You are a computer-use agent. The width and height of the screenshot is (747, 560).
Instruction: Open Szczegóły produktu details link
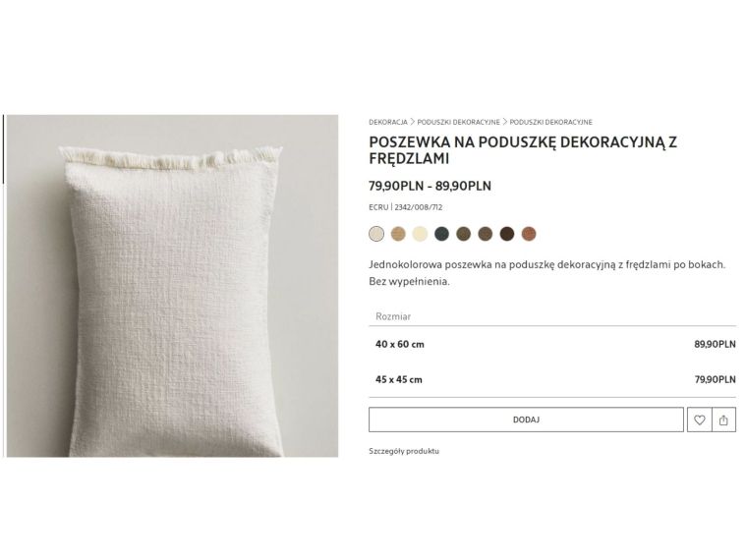point(404,451)
